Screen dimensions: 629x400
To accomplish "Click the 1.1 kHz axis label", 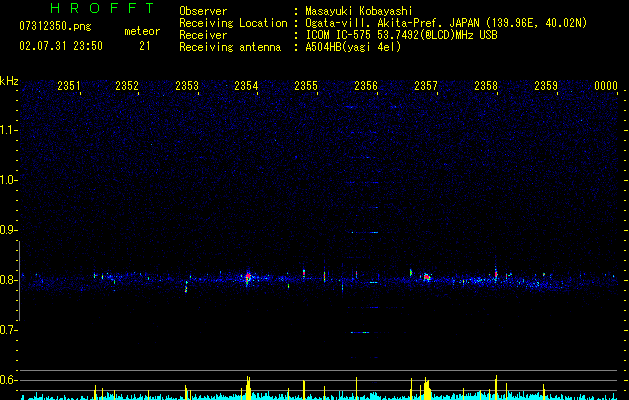I will click(8, 130).
